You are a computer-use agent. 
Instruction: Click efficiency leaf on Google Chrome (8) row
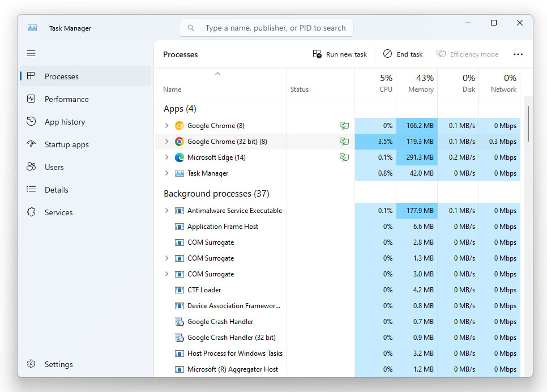tap(344, 126)
